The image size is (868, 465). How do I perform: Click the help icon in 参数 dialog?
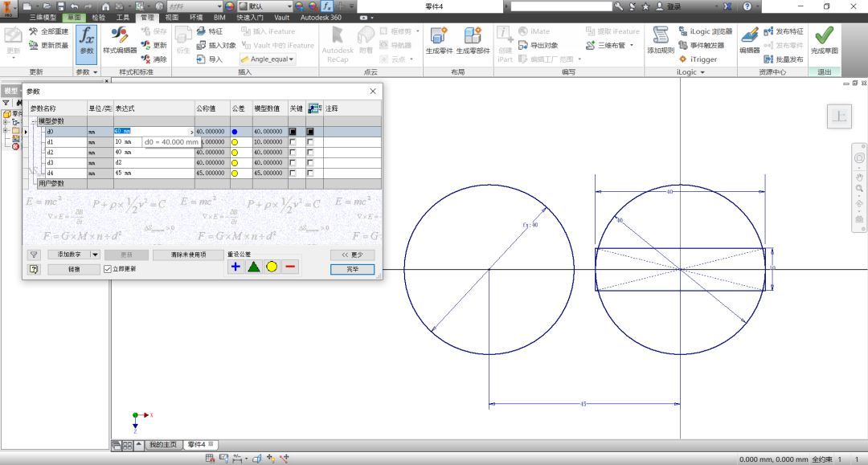coord(34,269)
